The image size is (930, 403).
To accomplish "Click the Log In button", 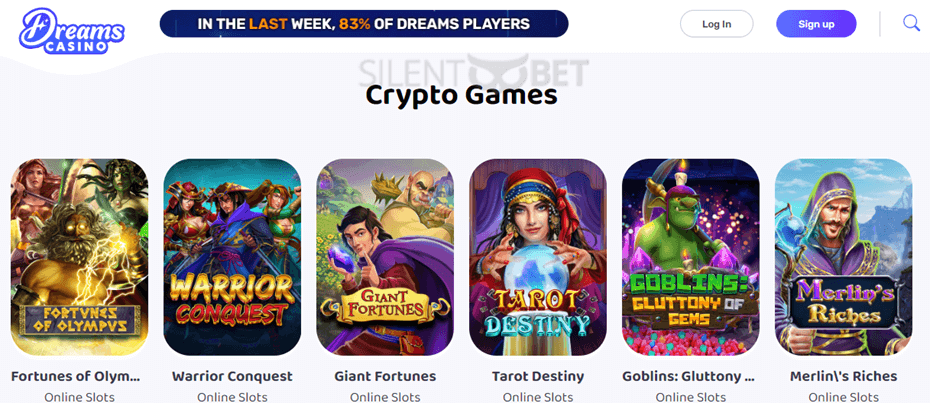I will [716, 24].
